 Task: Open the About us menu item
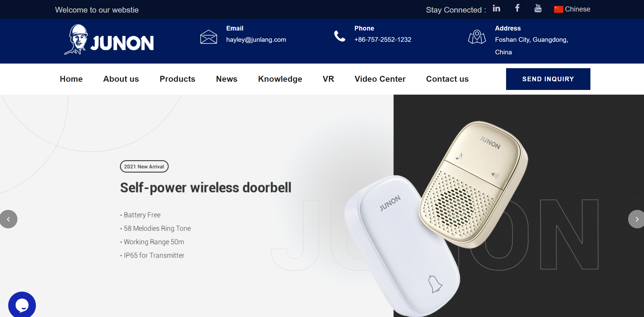click(121, 79)
